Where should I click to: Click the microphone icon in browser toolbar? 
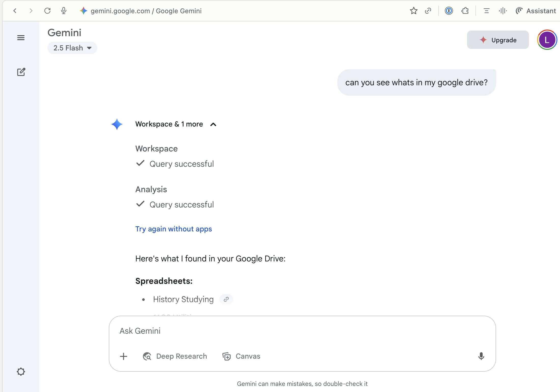64,11
